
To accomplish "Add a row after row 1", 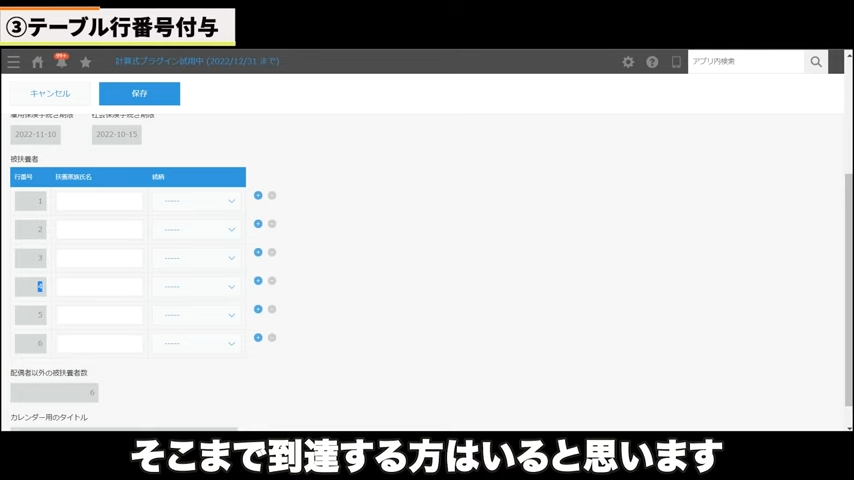I will (x=258, y=196).
